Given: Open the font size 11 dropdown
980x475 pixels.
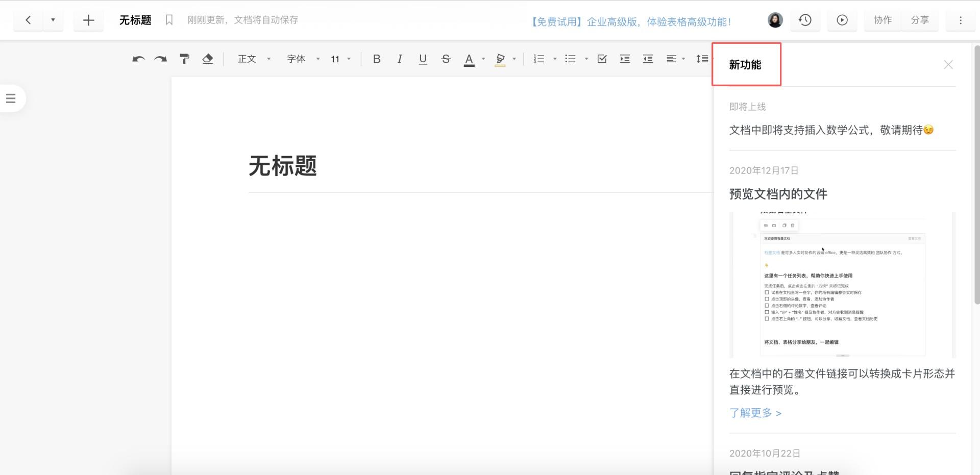Looking at the screenshot, I should [340, 59].
